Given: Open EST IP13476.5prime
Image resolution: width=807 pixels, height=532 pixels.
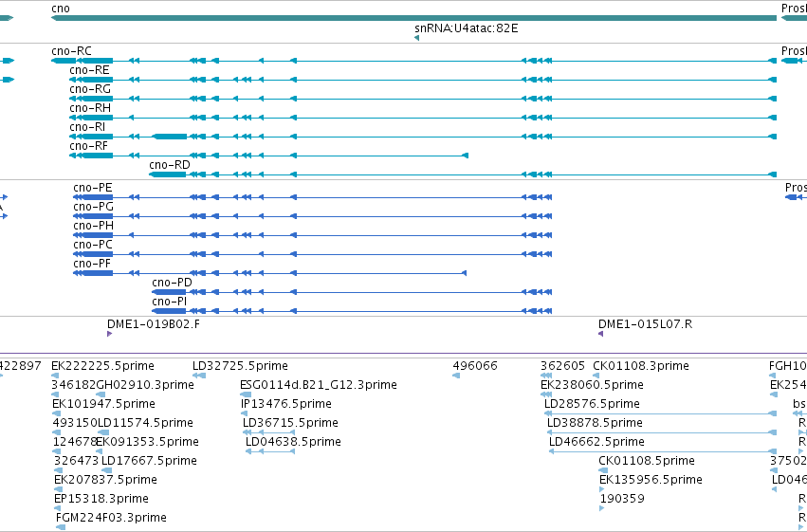Looking at the screenshot, I should (x=286, y=404).
